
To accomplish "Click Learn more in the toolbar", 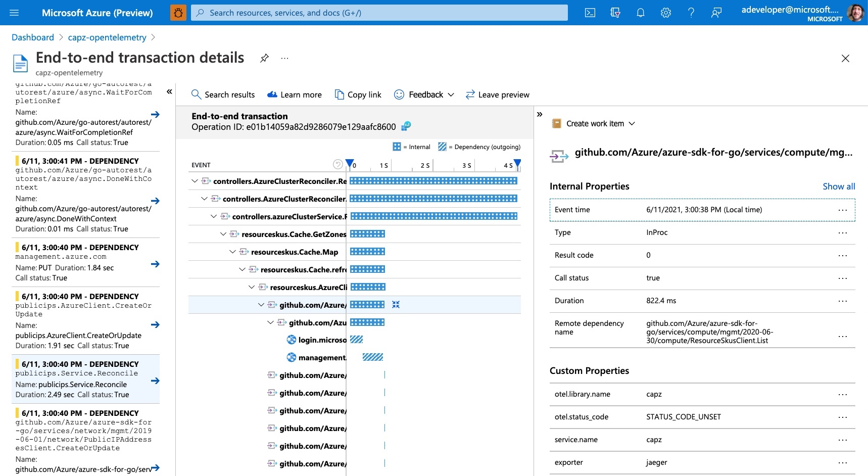I will click(295, 94).
